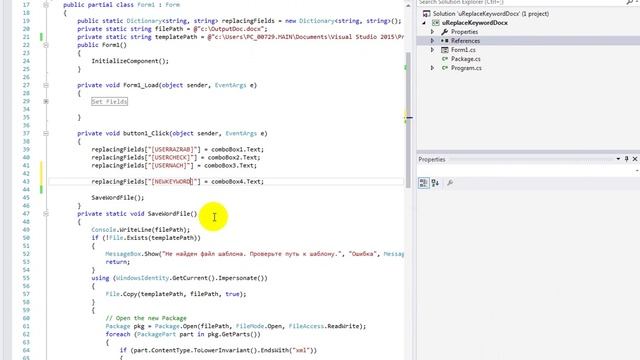This screenshot has height=360, width=640.
Task: Place cursor on the SaveWordFile(); call line
Action: point(118,198)
